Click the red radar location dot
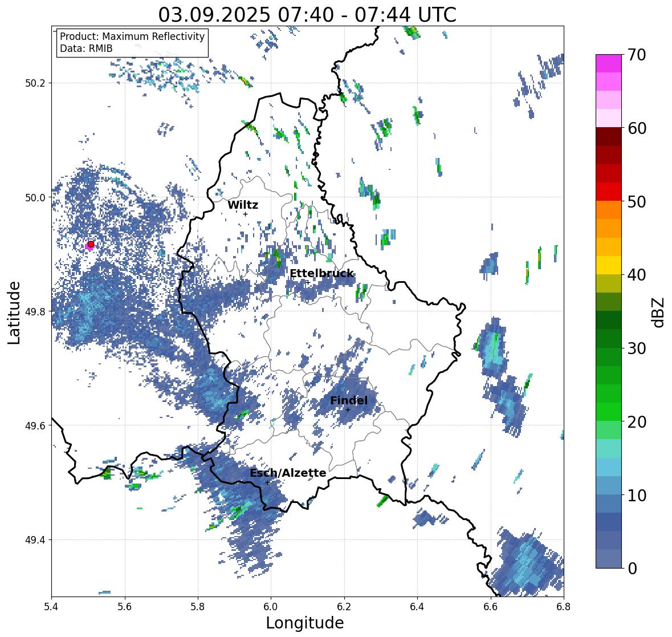The width and height of the screenshot is (672, 637). point(91,244)
